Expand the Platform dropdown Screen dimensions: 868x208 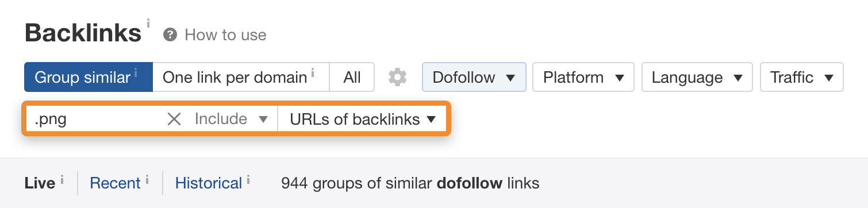coord(583,77)
